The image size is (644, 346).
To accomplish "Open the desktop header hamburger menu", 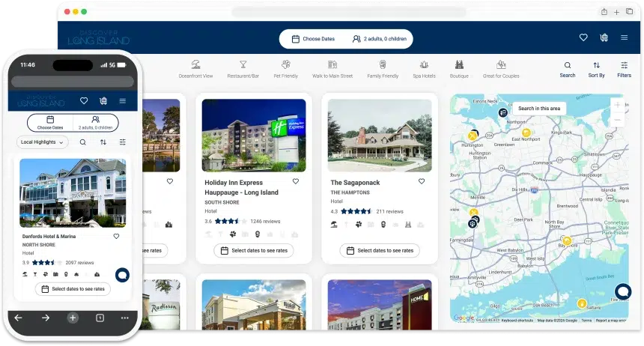I will pyautogui.click(x=624, y=37).
